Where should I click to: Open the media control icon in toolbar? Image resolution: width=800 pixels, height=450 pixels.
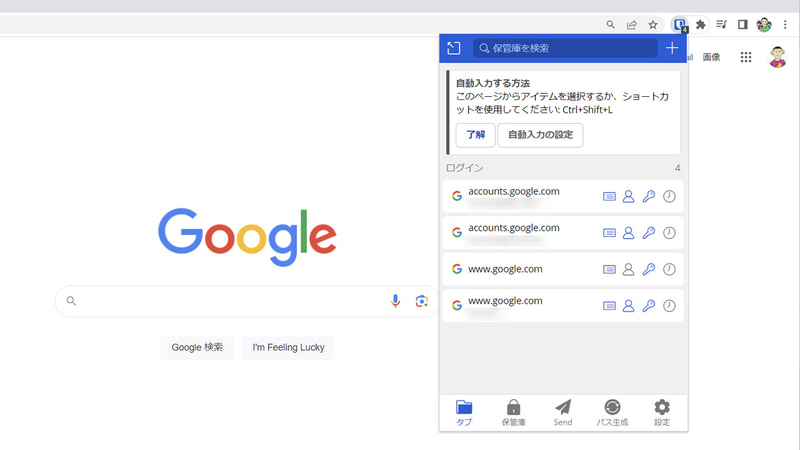(x=721, y=24)
